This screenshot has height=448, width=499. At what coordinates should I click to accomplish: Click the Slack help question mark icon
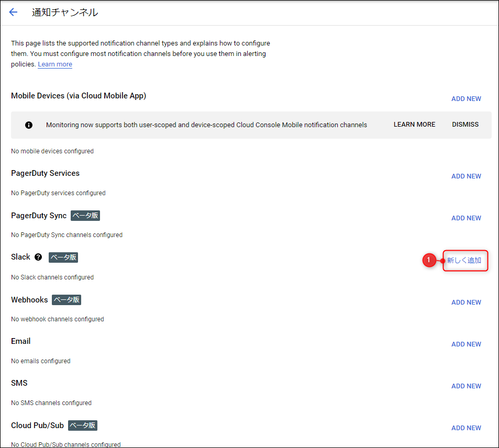coord(38,257)
